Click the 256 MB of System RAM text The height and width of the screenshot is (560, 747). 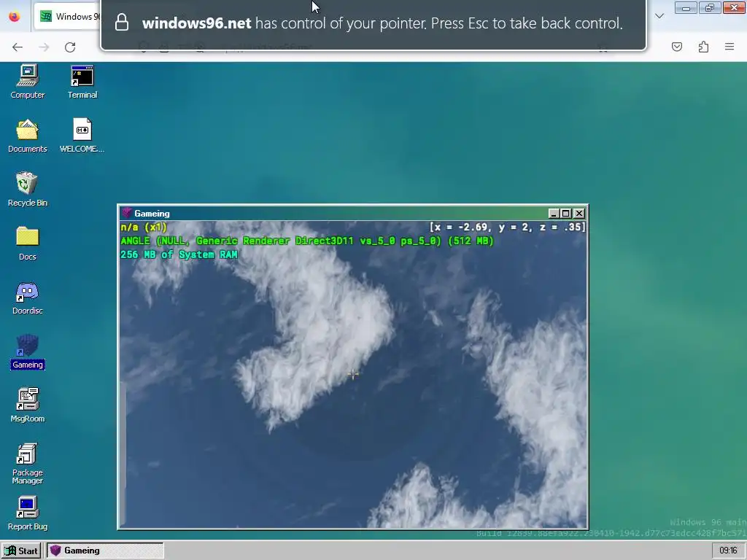179,254
